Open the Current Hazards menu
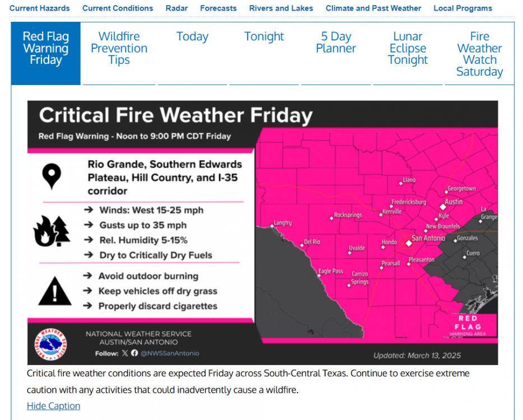523x420 pixels. 40,8
